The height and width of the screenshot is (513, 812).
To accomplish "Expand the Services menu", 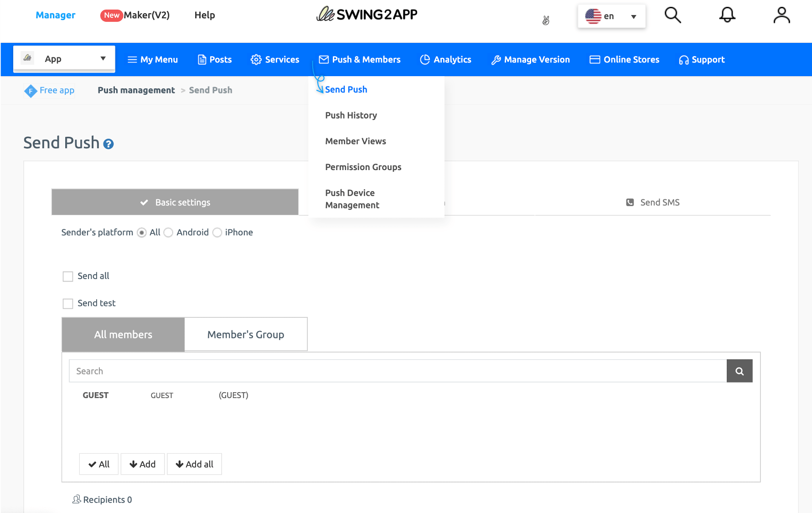I will point(275,60).
